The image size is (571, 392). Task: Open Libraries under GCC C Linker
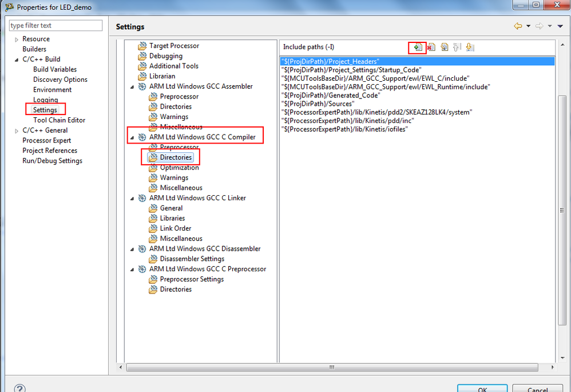(172, 218)
